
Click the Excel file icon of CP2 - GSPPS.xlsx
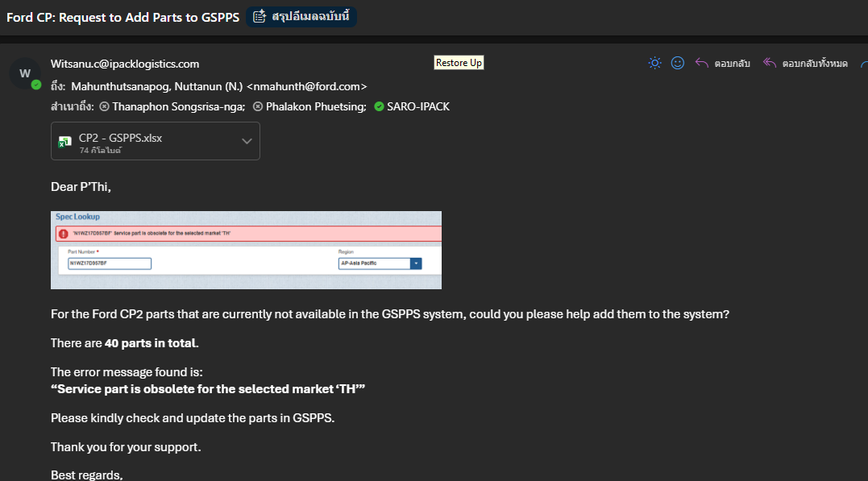[x=64, y=142]
